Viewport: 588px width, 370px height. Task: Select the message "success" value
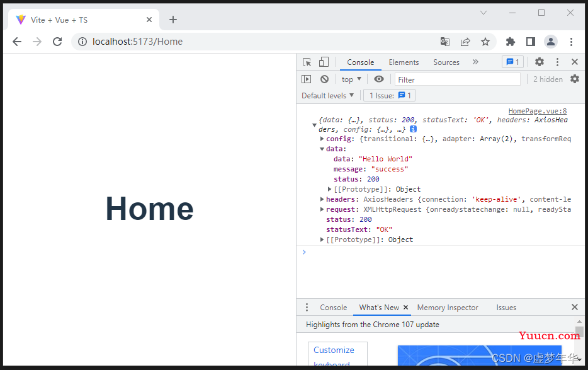pos(389,169)
